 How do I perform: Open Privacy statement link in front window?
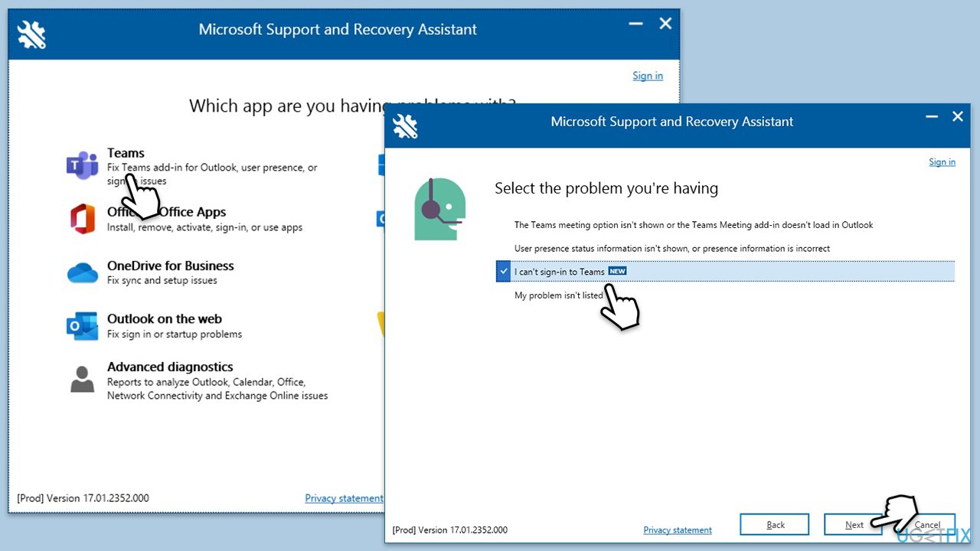click(x=678, y=530)
